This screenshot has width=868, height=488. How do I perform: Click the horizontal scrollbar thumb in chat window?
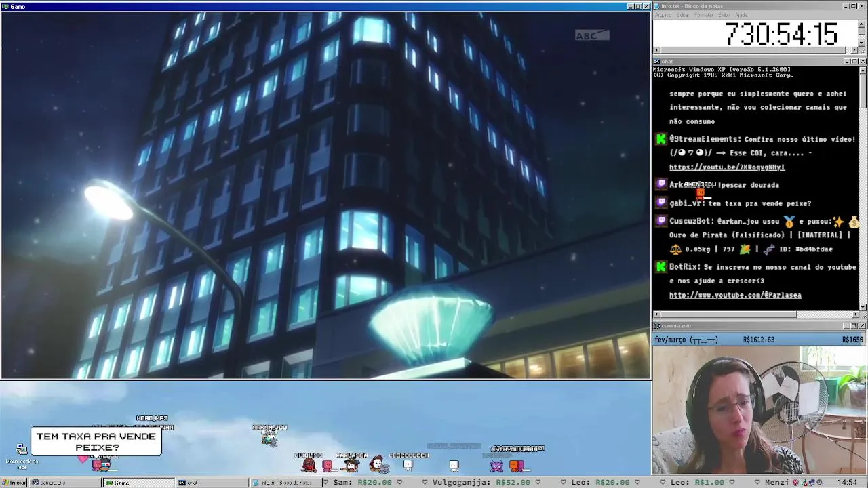pyautogui.click(x=728, y=314)
